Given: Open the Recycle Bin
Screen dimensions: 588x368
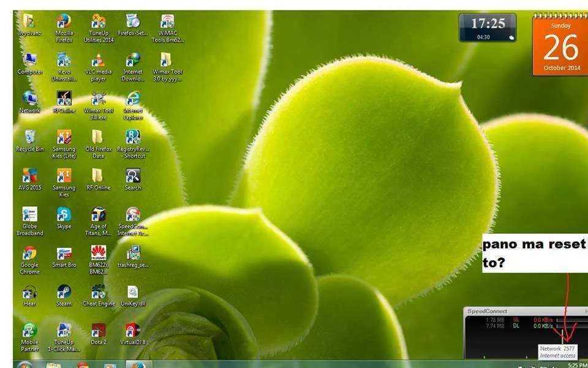Looking at the screenshot, I should coord(29,141).
